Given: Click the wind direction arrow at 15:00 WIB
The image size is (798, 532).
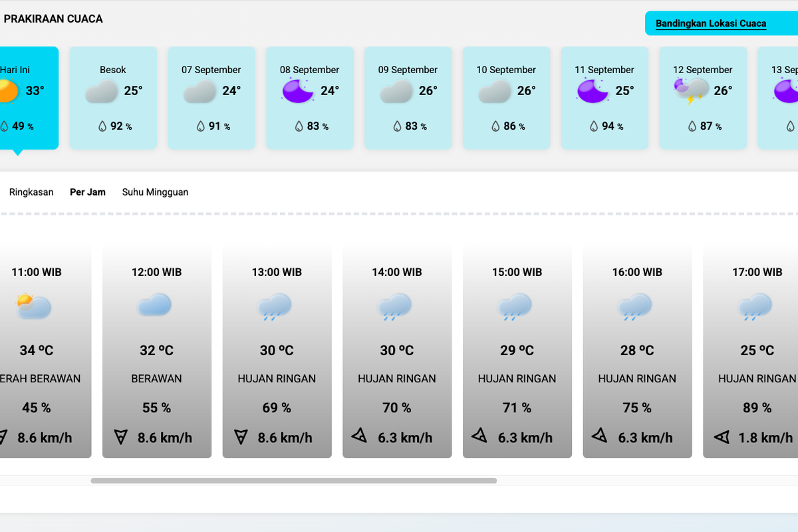Looking at the screenshot, I should pos(479,436).
